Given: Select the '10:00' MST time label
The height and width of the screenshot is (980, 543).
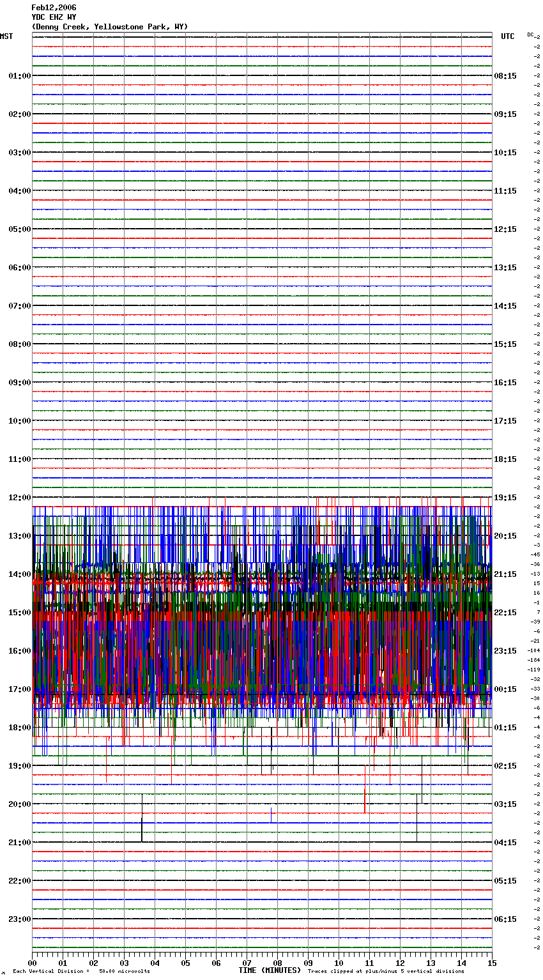Looking at the screenshot, I should coord(19,421).
